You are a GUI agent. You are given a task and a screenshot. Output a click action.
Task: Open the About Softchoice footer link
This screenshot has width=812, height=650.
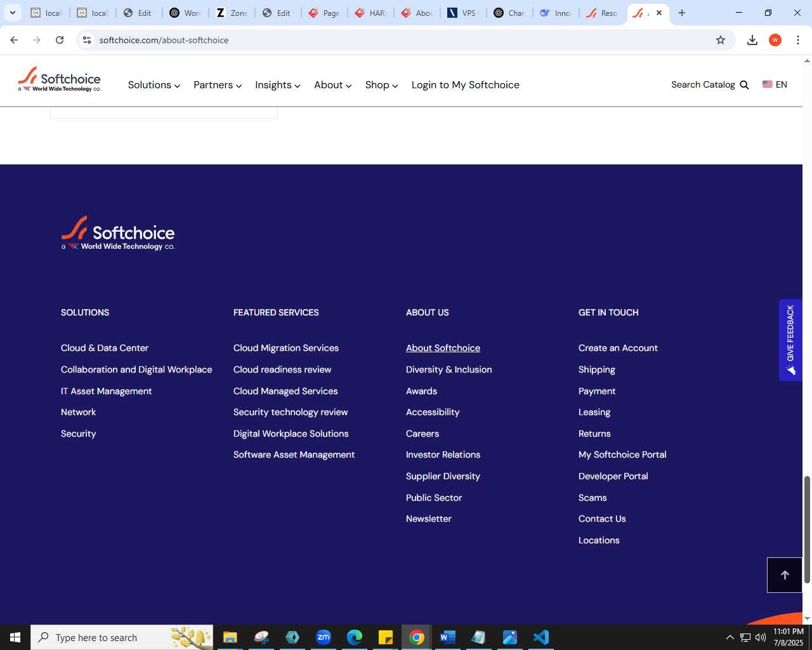coord(443,348)
